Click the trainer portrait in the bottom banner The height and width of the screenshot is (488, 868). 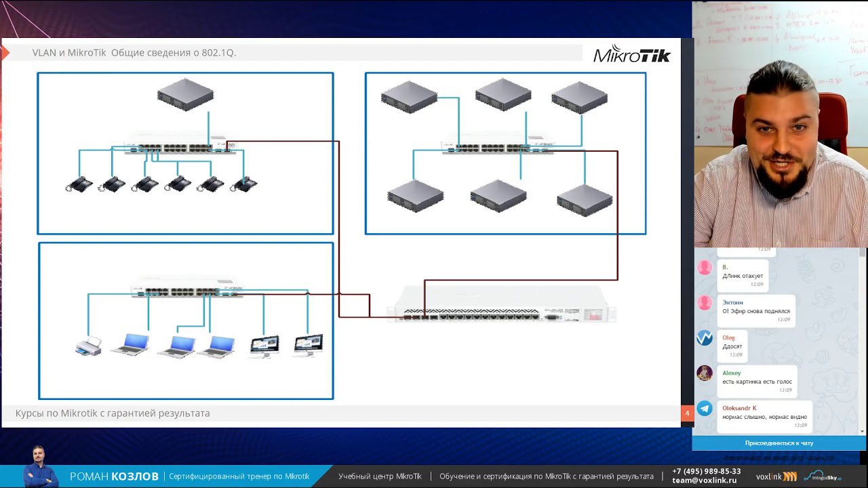[x=40, y=466]
